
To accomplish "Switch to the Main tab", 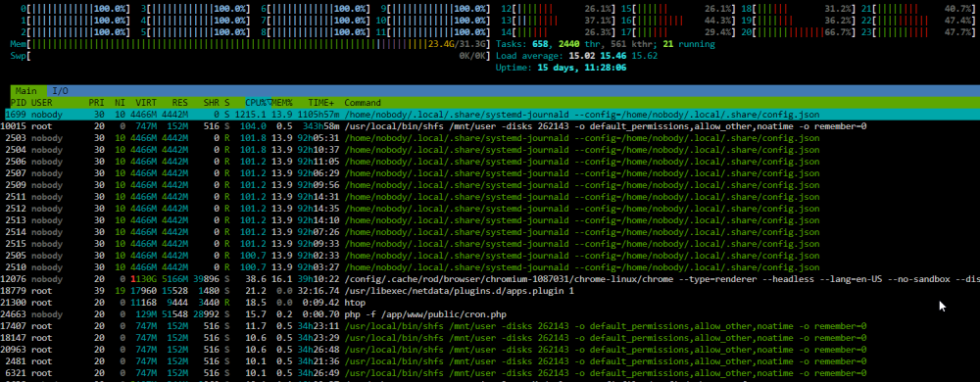I will click(26, 91).
